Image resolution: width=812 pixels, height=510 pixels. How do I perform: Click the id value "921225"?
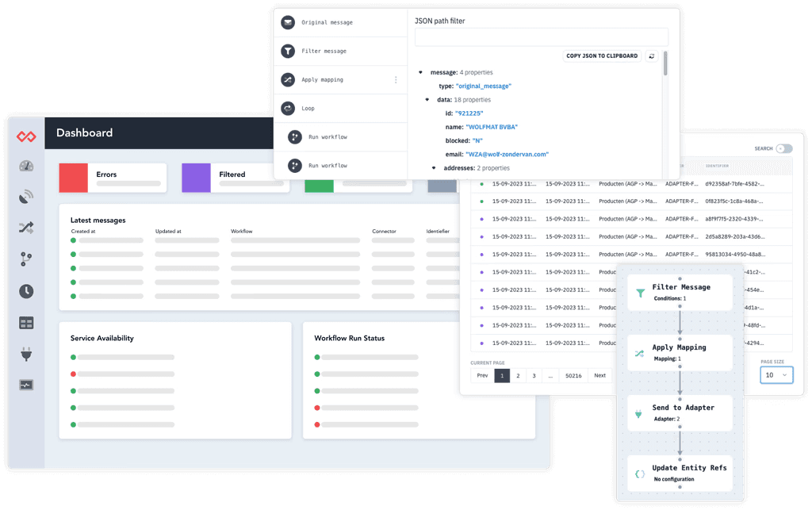click(x=469, y=113)
